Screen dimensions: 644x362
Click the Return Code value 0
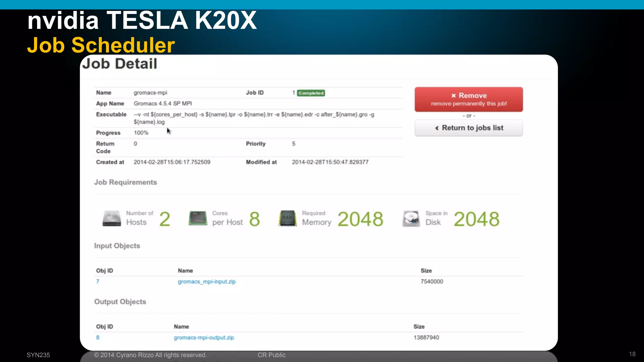click(x=135, y=144)
